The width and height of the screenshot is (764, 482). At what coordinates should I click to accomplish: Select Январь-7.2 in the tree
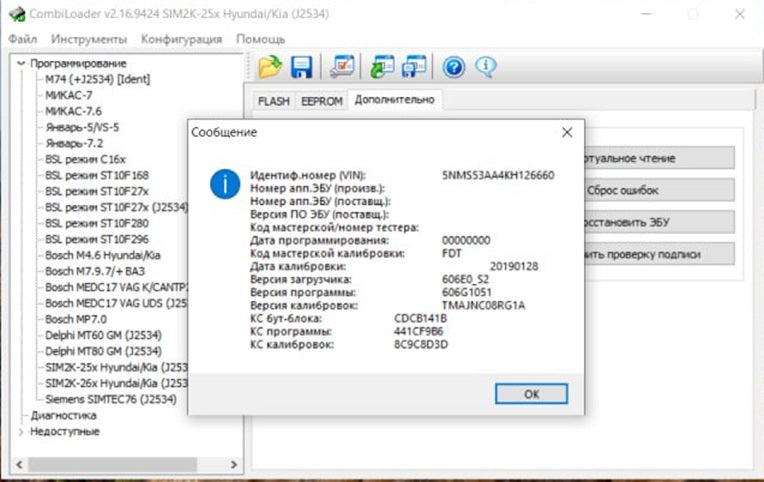pyautogui.click(x=74, y=143)
